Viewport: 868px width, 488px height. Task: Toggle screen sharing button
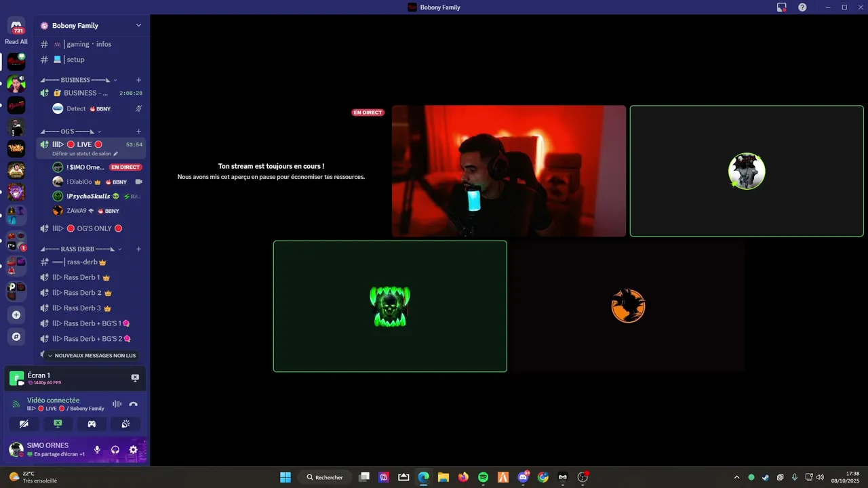coord(58,424)
